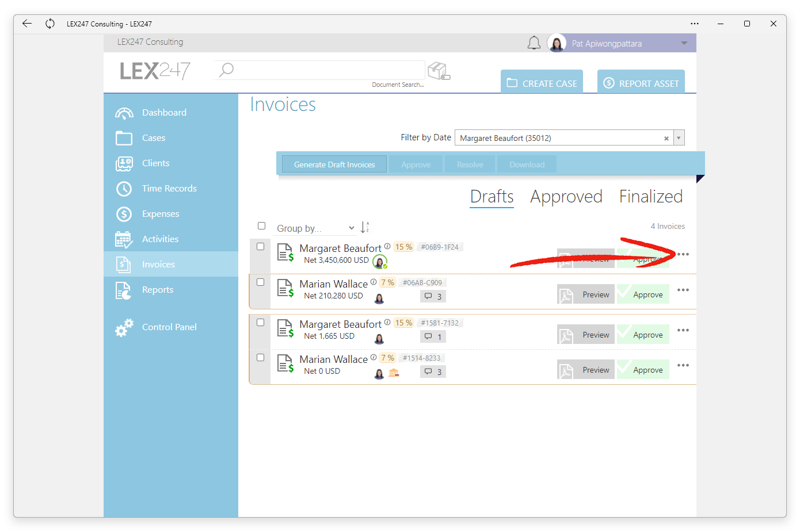Image resolution: width=800 pixels, height=532 pixels.
Task: Click the bank icon on invoice #1514-8233
Action: (x=394, y=373)
